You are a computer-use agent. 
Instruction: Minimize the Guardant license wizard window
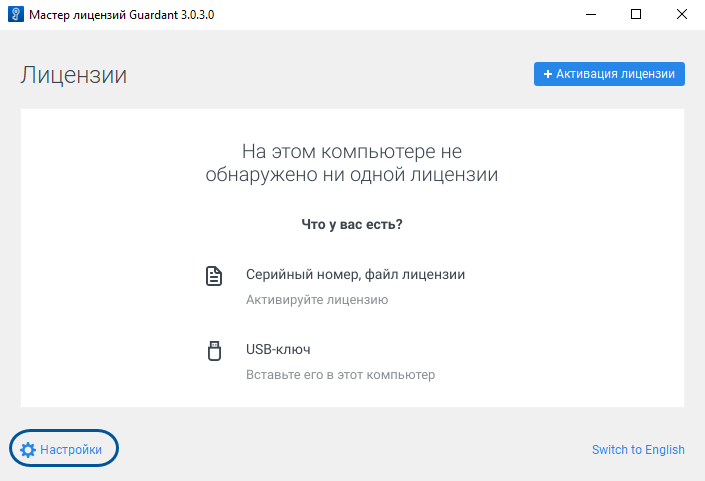pyautogui.click(x=589, y=15)
